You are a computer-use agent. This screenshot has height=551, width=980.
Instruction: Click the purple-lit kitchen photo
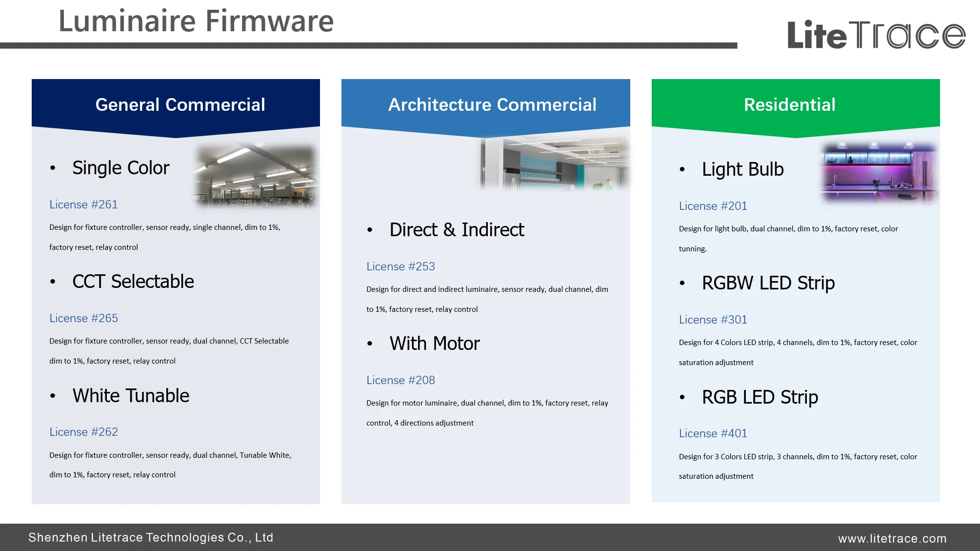point(879,172)
